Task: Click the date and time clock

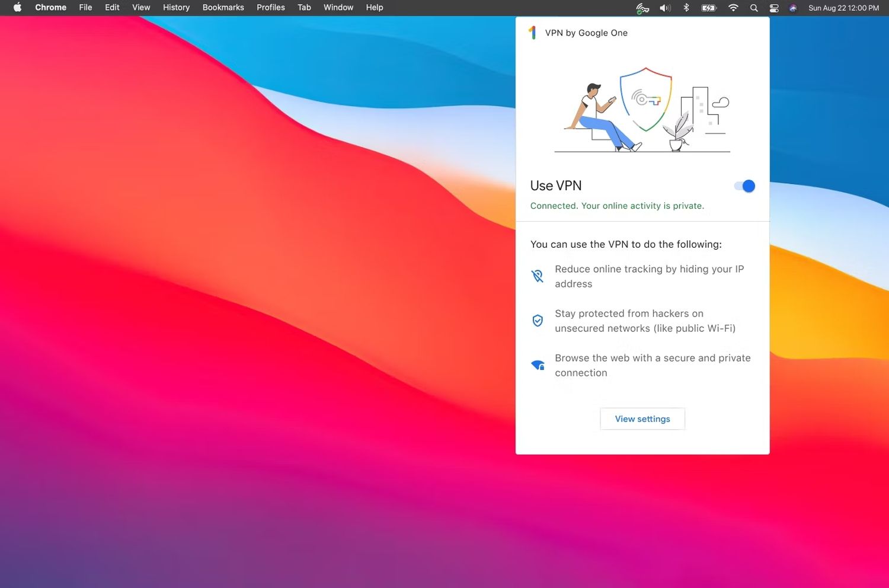Action: coord(843,8)
